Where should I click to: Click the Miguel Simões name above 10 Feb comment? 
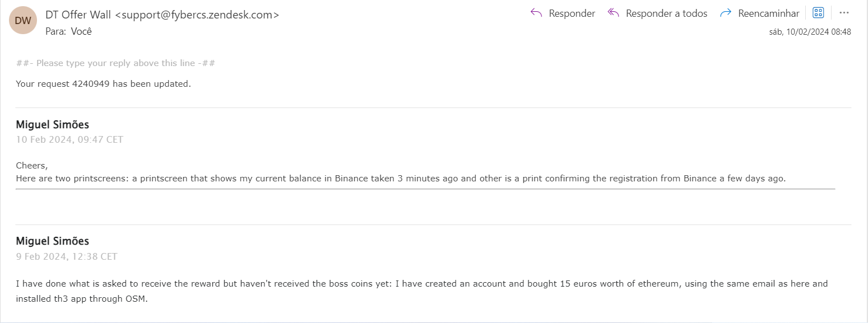click(52, 124)
